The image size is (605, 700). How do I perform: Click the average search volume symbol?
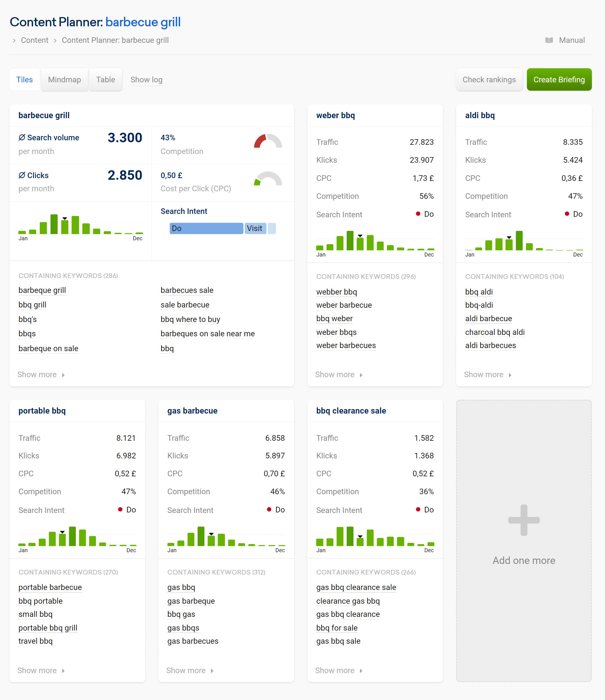click(x=22, y=137)
